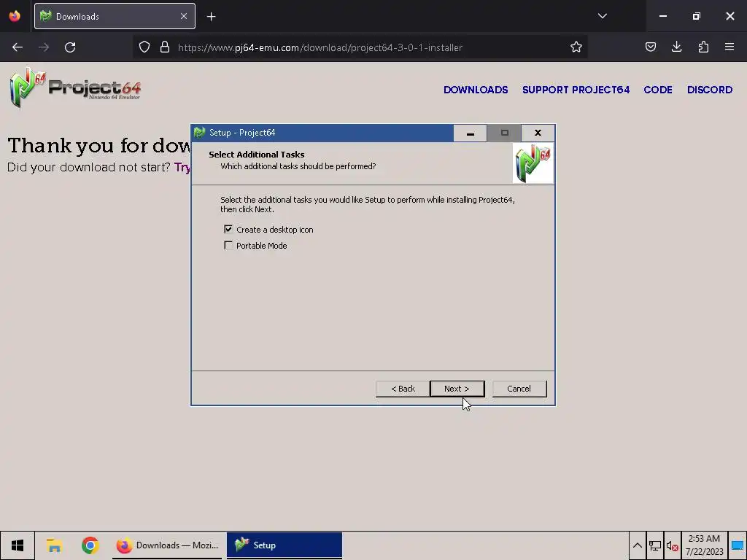
Task: Select the Setup taskbar item
Action: tap(284, 545)
